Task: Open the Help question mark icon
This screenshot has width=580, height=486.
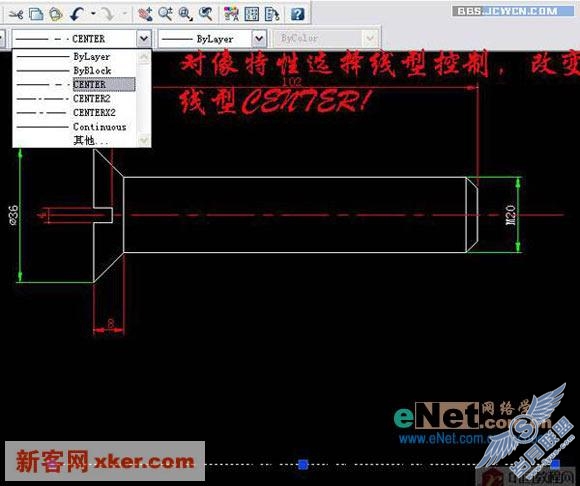Action: (x=298, y=14)
